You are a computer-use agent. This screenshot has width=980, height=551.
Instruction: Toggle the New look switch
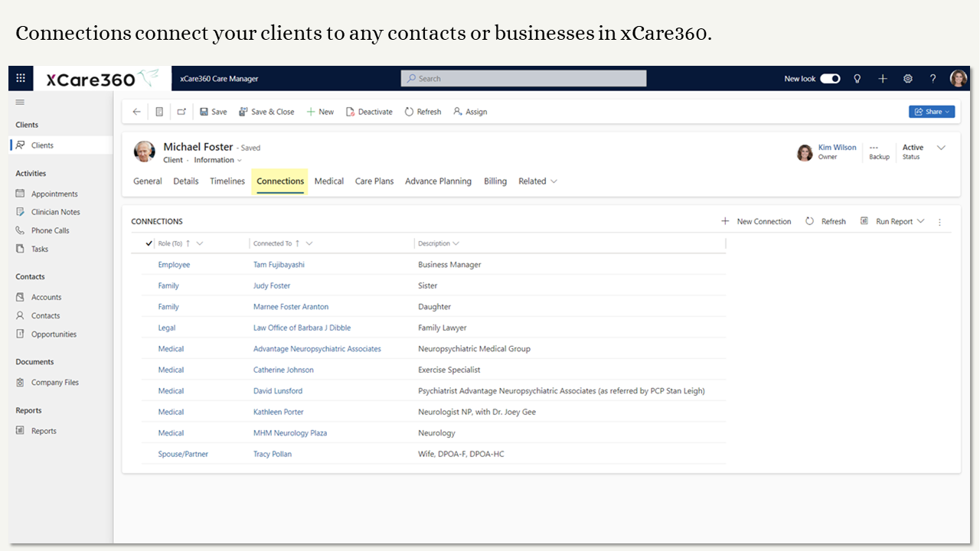click(830, 78)
